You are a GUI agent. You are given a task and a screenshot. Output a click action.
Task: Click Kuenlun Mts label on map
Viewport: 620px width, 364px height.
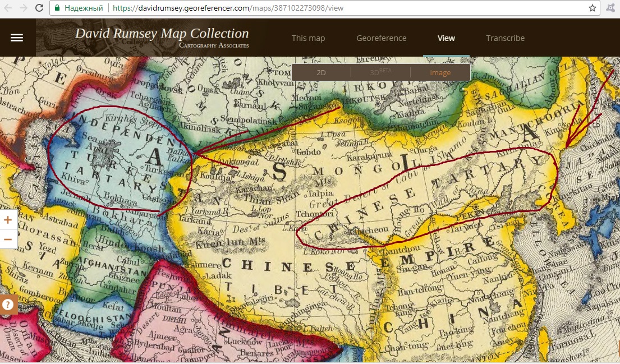[230, 242]
